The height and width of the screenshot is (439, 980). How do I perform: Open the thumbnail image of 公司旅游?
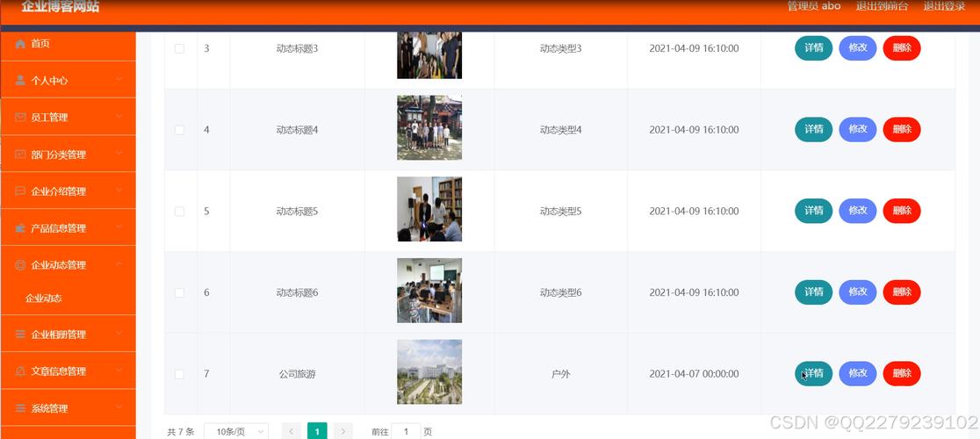[x=429, y=372]
